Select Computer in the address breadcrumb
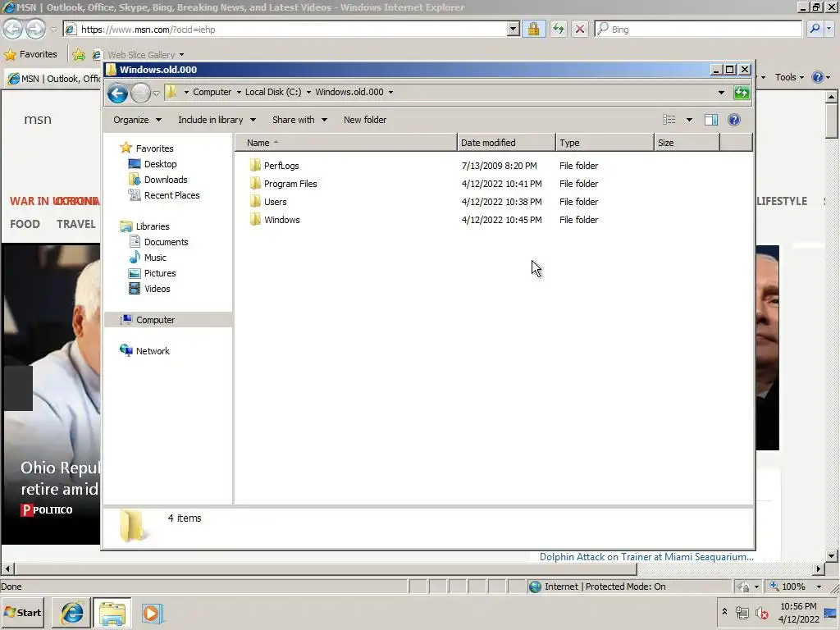 212,92
